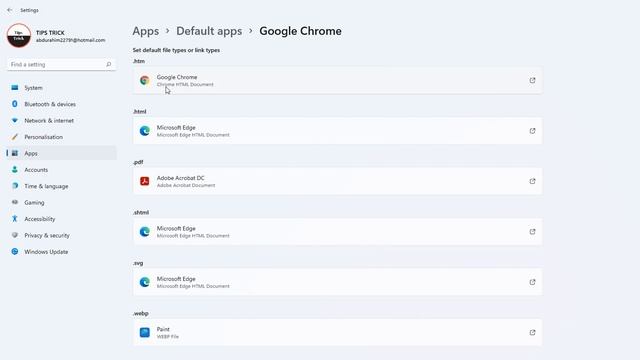Click 'Chrome HTML Document' subtitle text
This screenshot has height=360, width=640.
click(185, 84)
